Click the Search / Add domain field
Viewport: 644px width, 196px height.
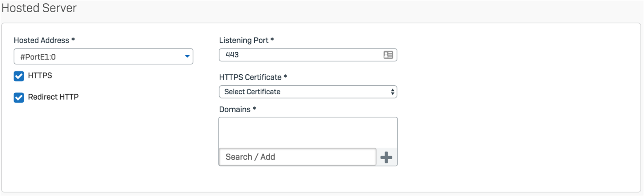(297, 157)
